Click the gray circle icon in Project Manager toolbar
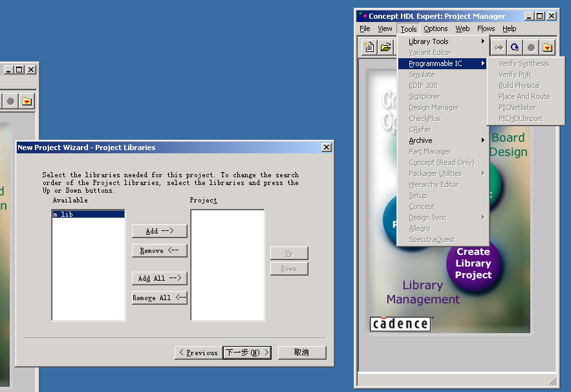This screenshot has width=571, height=392. [531, 47]
